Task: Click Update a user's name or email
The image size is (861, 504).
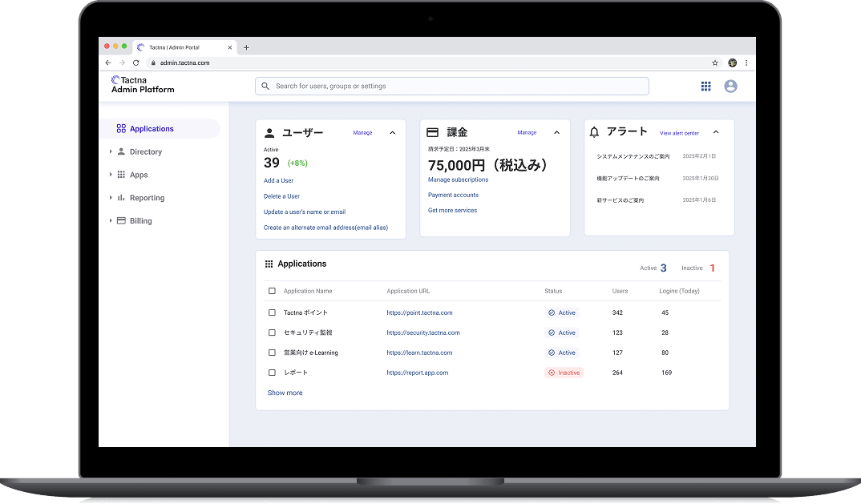Action: point(305,212)
